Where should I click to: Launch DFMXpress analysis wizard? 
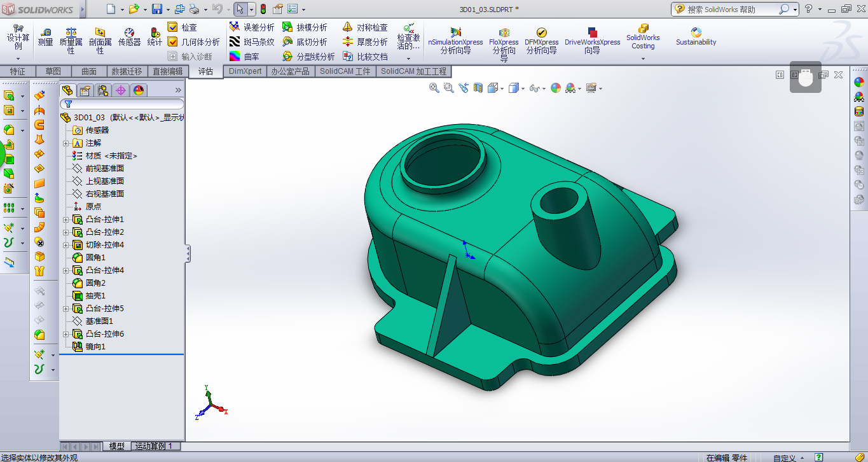(542, 41)
